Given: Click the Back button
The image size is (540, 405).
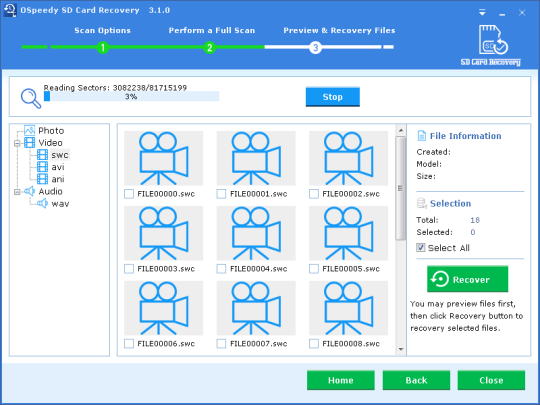Looking at the screenshot, I should tap(416, 380).
